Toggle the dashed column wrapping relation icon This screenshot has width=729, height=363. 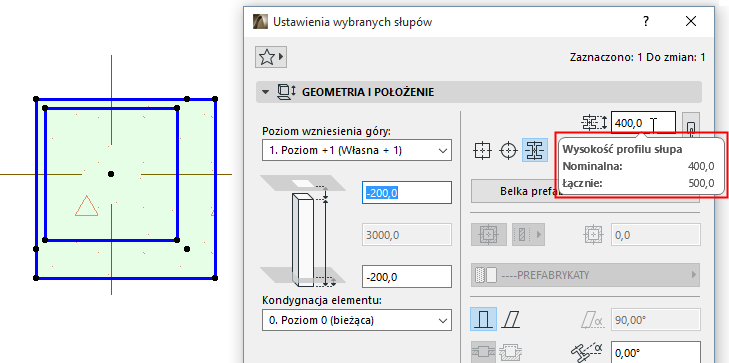510,352
